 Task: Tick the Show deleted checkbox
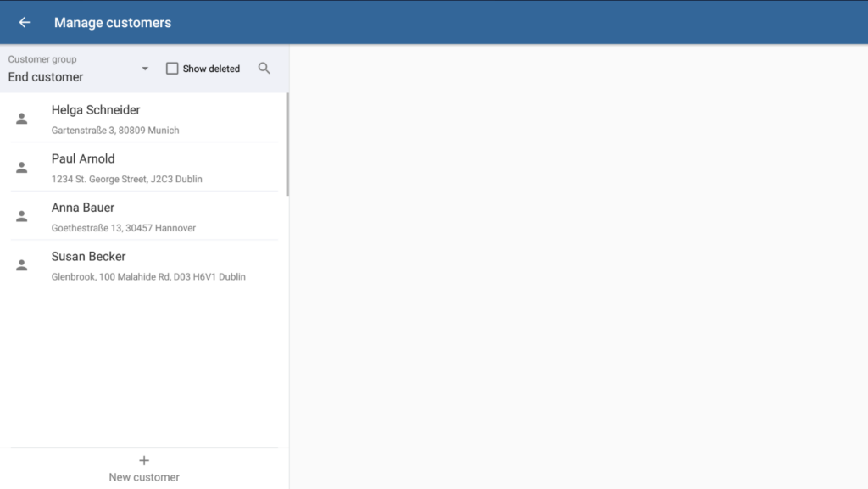tap(172, 69)
